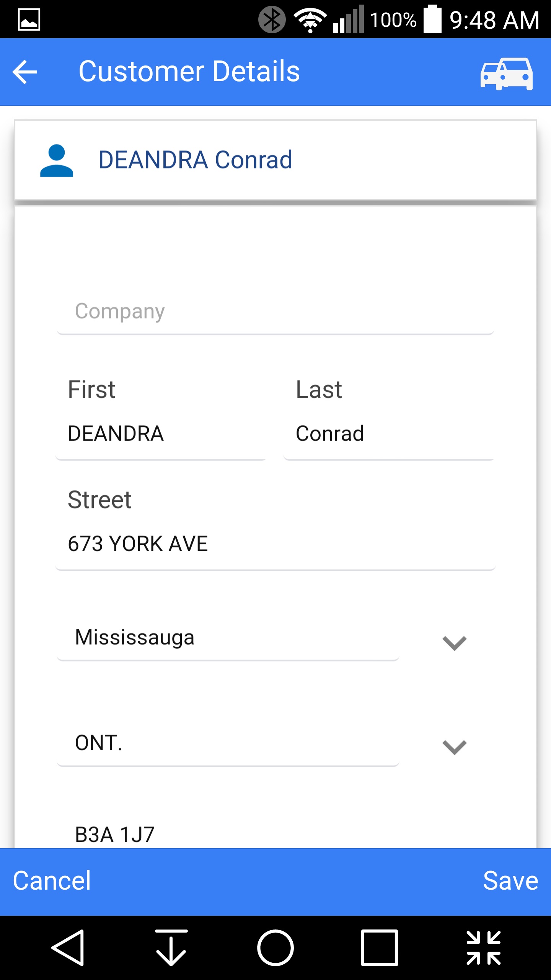551x980 pixels.
Task: Tap the Company input field
Action: tap(275, 311)
